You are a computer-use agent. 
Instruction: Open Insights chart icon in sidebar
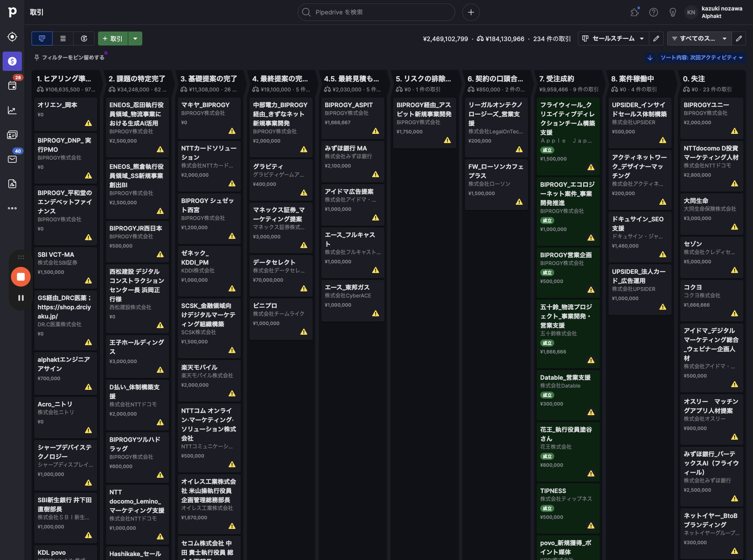click(x=12, y=110)
